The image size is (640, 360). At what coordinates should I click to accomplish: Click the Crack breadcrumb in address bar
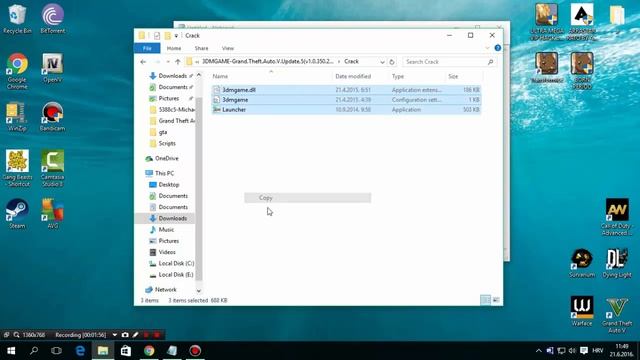(351, 62)
